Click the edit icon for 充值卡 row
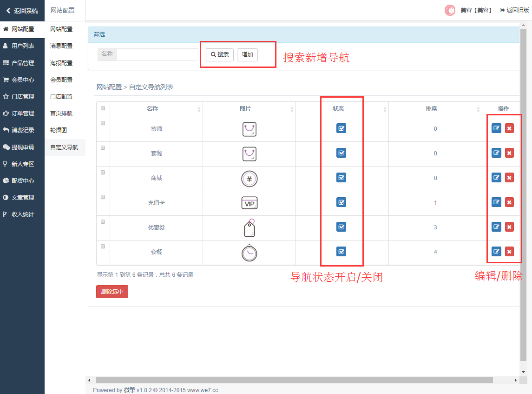This screenshot has height=394, width=532. [x=496, y=202]
